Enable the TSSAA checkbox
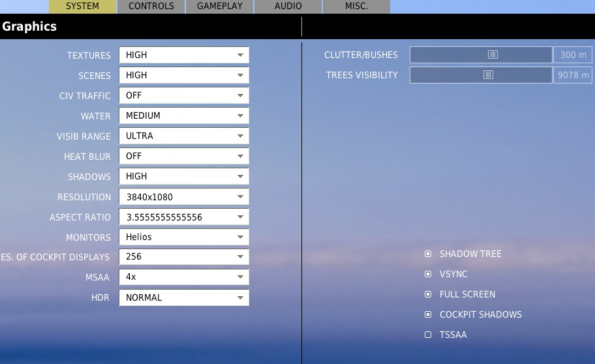This screenshot has height=364, width=595. coord(428,335)
